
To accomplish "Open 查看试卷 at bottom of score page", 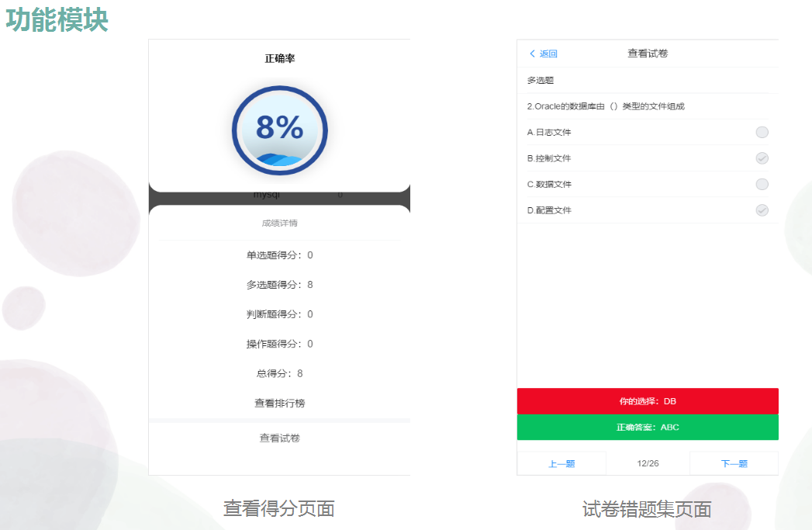I will pyautogui.click(x=279, y=438).
